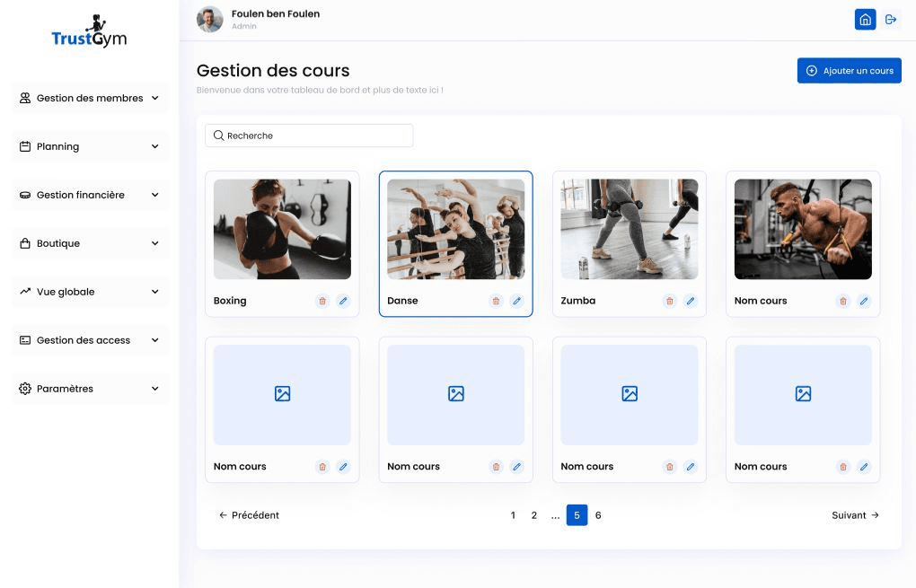Screen dimensions: 916x588
Task: Click the trash icon on Danse card
Action: pyautogui.click(x=496, y=301)
